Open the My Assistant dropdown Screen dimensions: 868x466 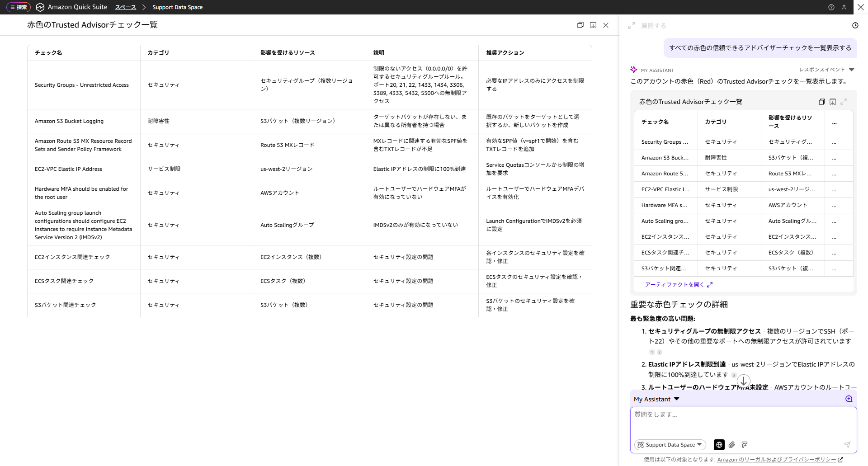coord(656,399)
